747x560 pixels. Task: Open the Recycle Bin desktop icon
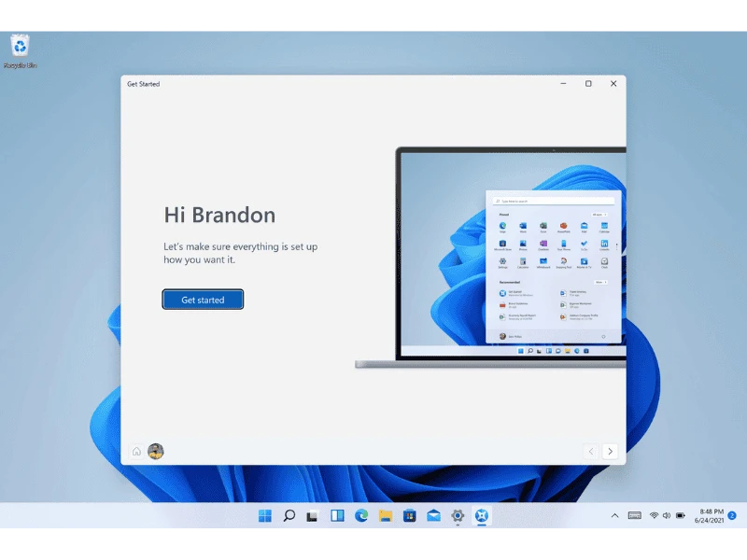click(x=20, y=51)
